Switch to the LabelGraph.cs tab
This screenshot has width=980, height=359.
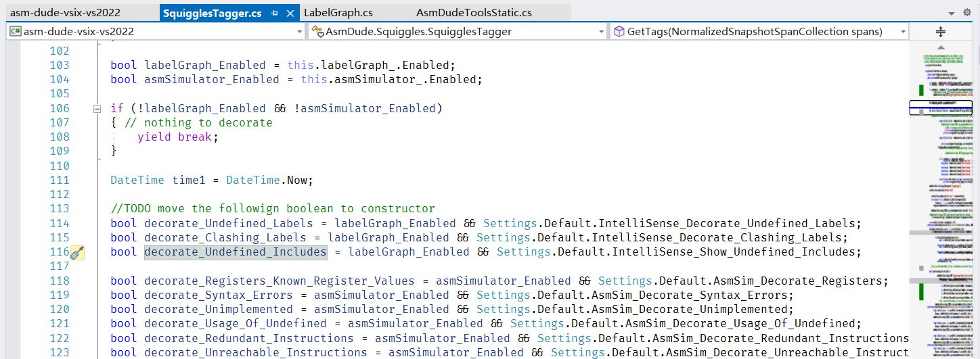(338, 13)
